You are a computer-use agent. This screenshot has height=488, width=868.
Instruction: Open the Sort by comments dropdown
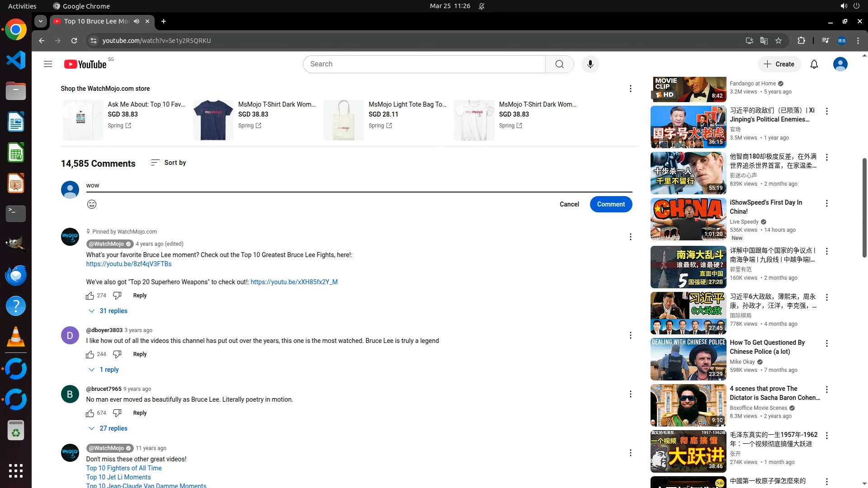169,163
